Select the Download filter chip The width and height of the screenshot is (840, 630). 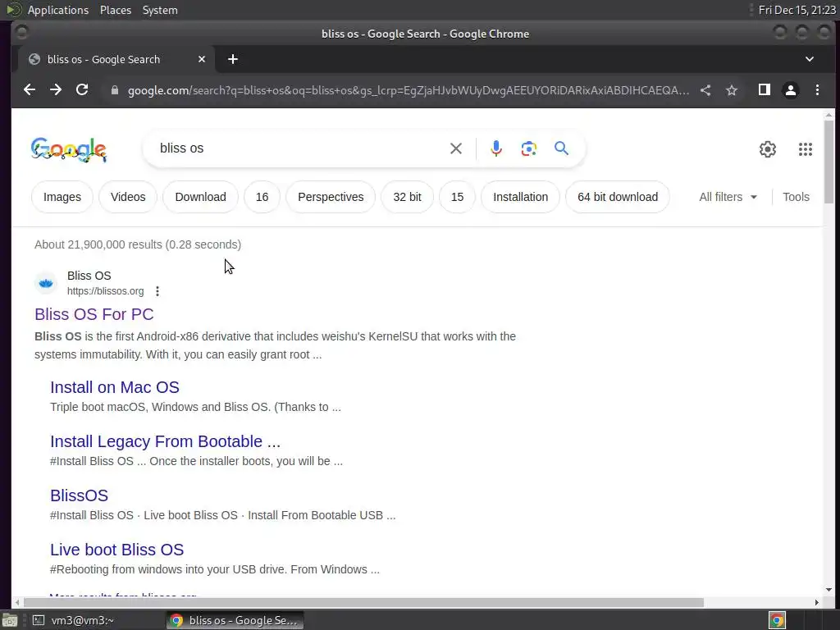tap(200, 197)
